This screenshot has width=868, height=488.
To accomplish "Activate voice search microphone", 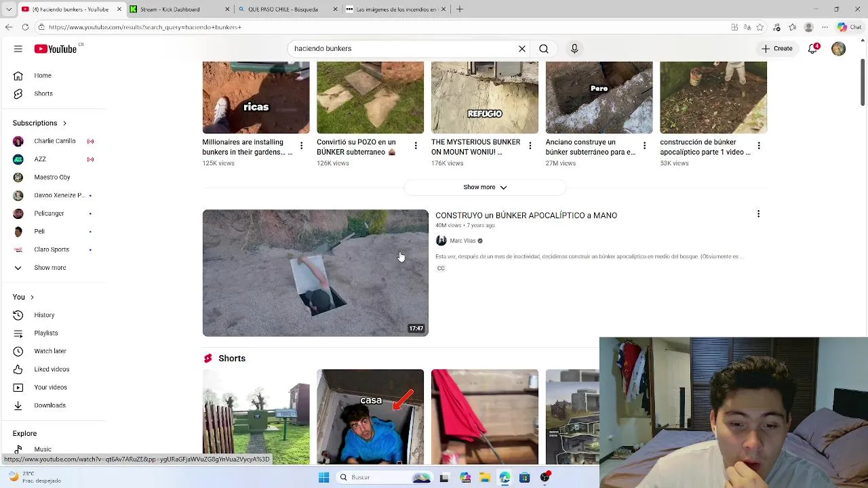I will click(574, 49).
